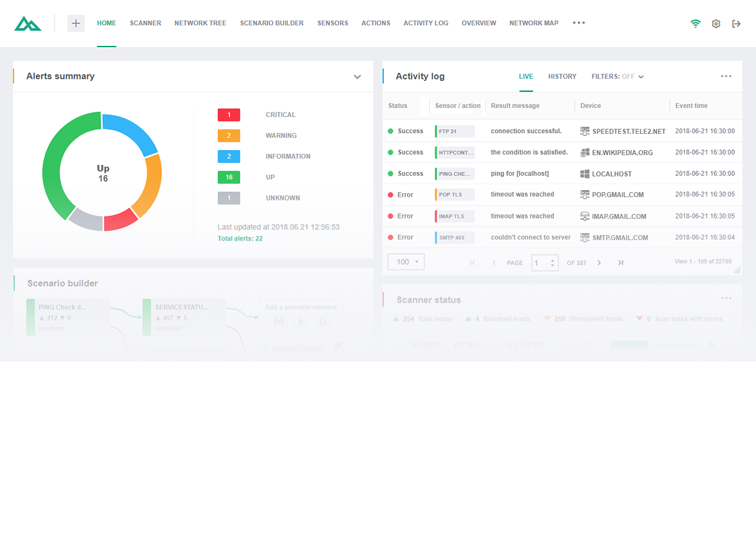Click the SERVICESTATU... scenario block
The image size is (756, 536).
click(x=185, y=317)
